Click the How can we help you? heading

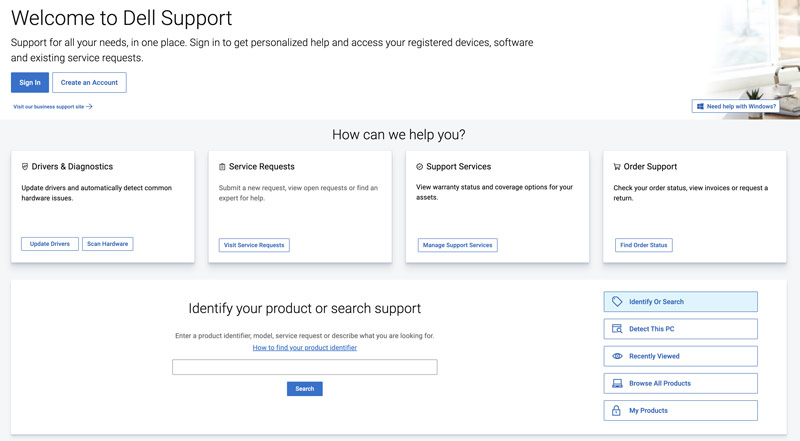(398, 135)
